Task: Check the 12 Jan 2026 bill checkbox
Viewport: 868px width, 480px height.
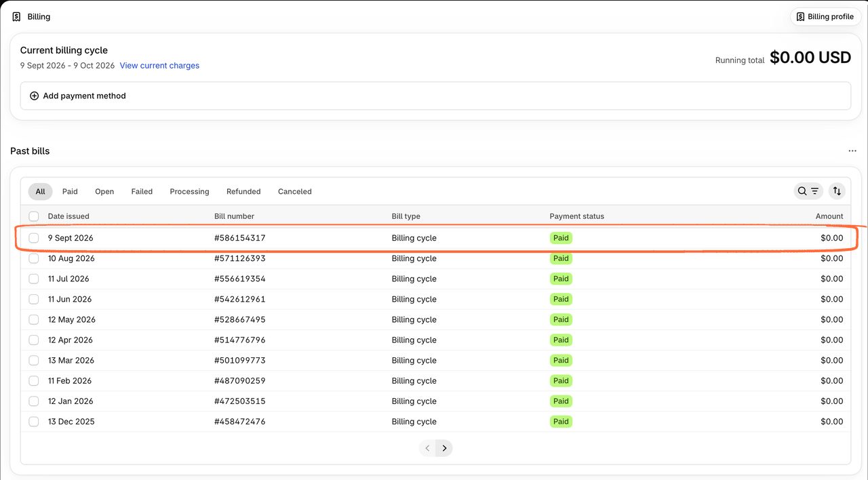Action: (34, 401)
